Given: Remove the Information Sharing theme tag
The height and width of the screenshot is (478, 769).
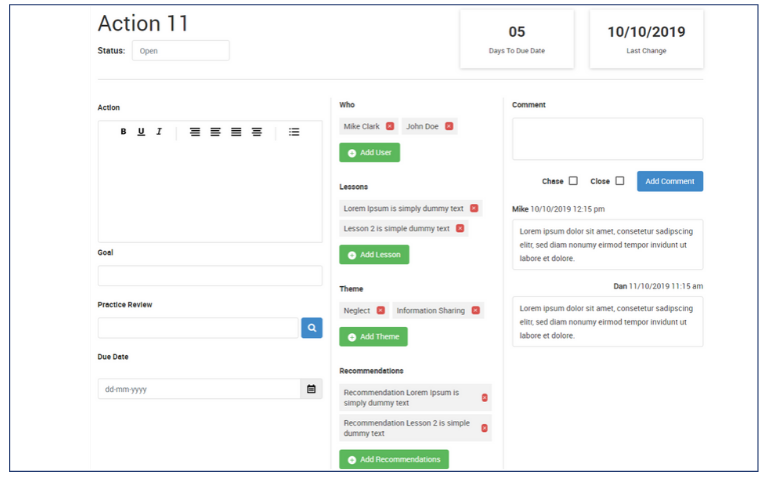Looking at the screenshot, I should [475, 310].
